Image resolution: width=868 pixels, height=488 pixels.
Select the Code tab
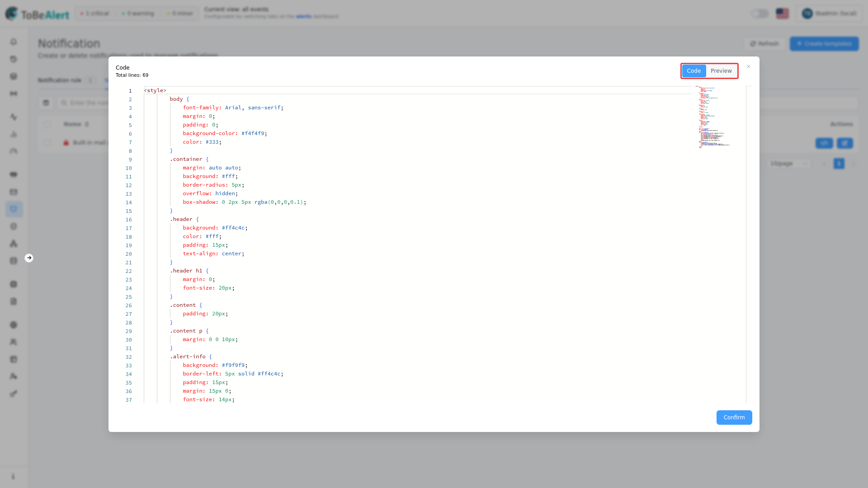(x=693, y=71)
